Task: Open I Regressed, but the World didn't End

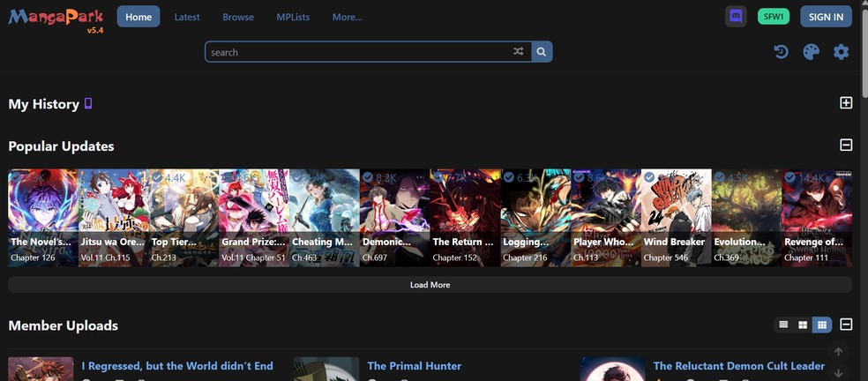Action: point(177,365)
